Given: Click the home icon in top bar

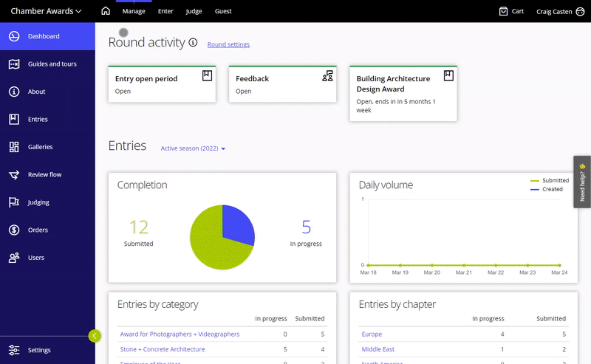Looking at the screenshot, I should [106, 11].
